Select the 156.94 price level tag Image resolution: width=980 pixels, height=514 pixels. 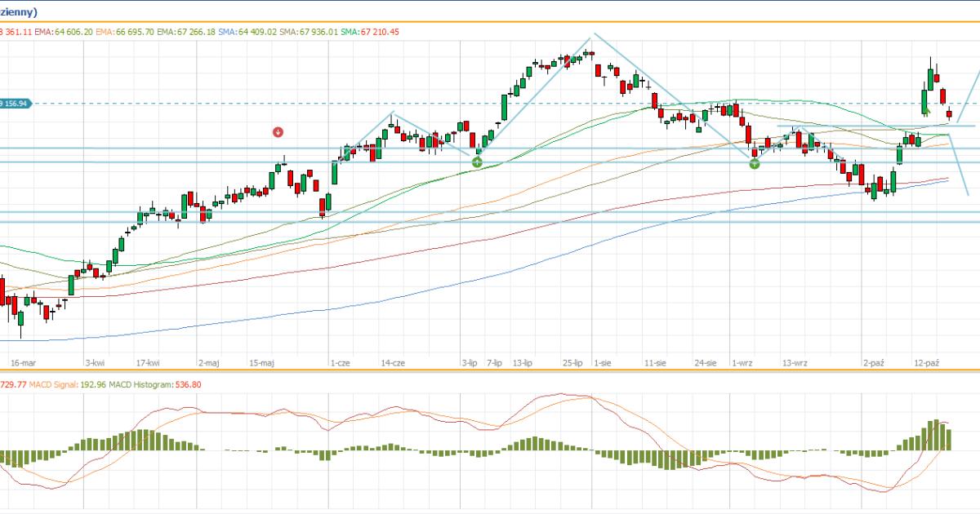pyautogui.click(x=15, y=104)
